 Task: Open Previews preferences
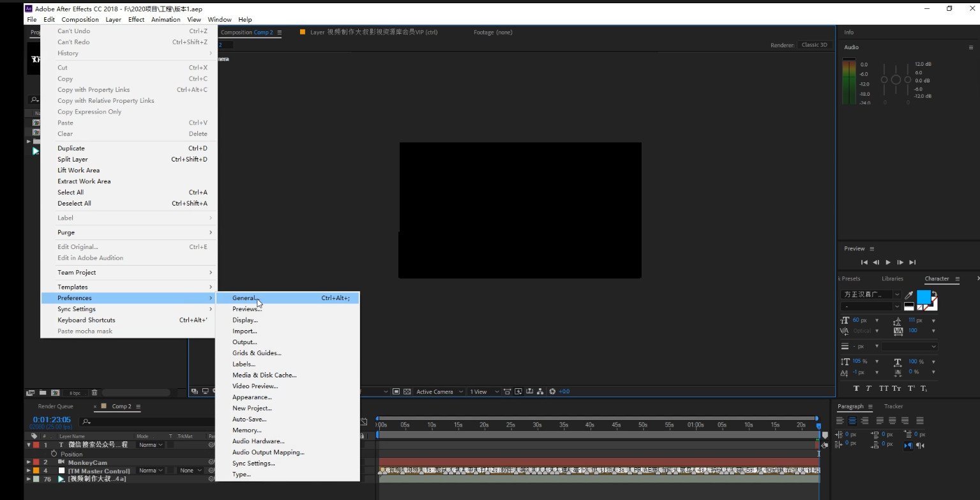tap(287, 309)
